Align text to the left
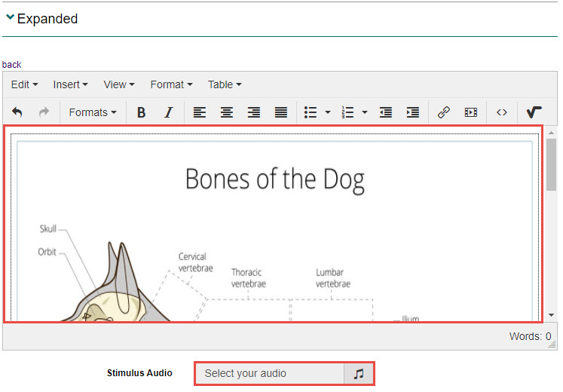Image resolution: width=563 pixels, height=392 pixels. coord(199,112)
